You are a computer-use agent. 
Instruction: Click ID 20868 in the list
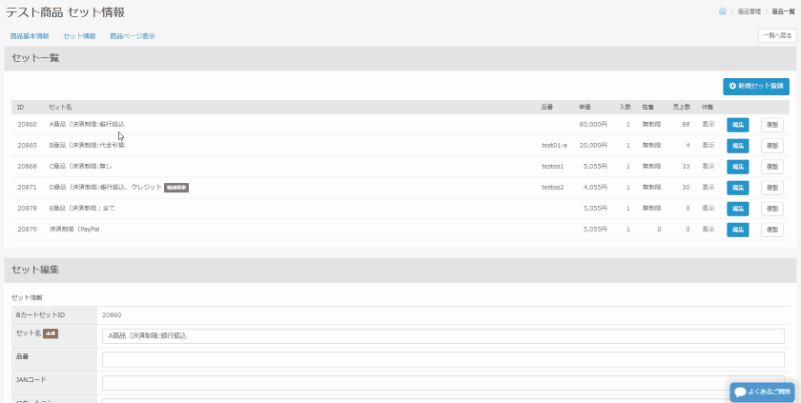(x=27, y=166)
